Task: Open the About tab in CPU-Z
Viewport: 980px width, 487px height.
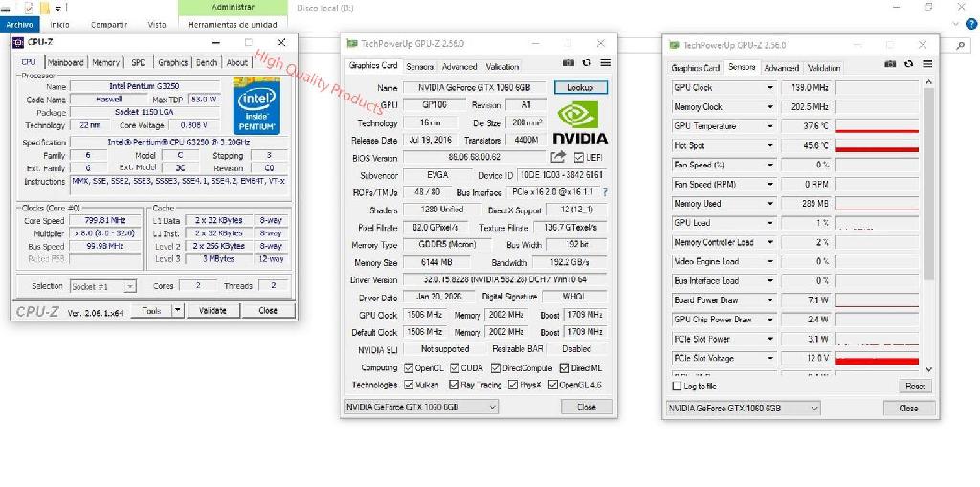Action: coord(237,62)
